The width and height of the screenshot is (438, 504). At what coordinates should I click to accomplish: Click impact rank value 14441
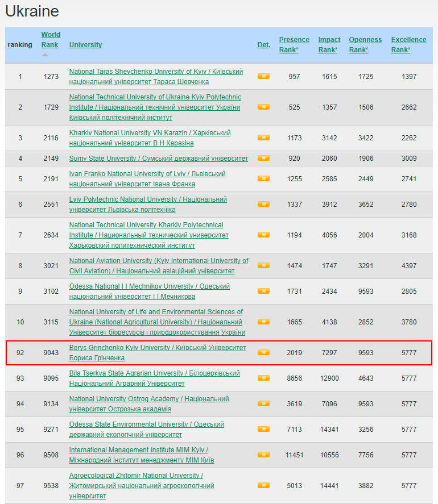pos(329,486)
